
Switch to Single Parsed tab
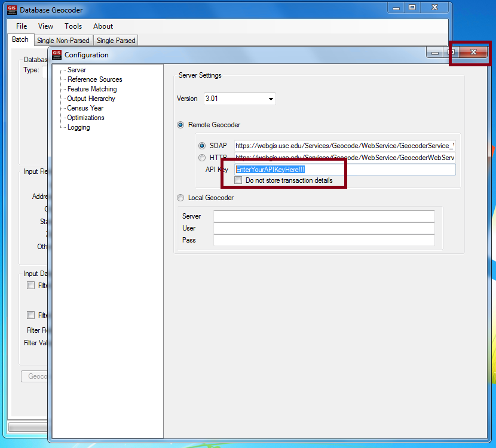click(116, 41)
